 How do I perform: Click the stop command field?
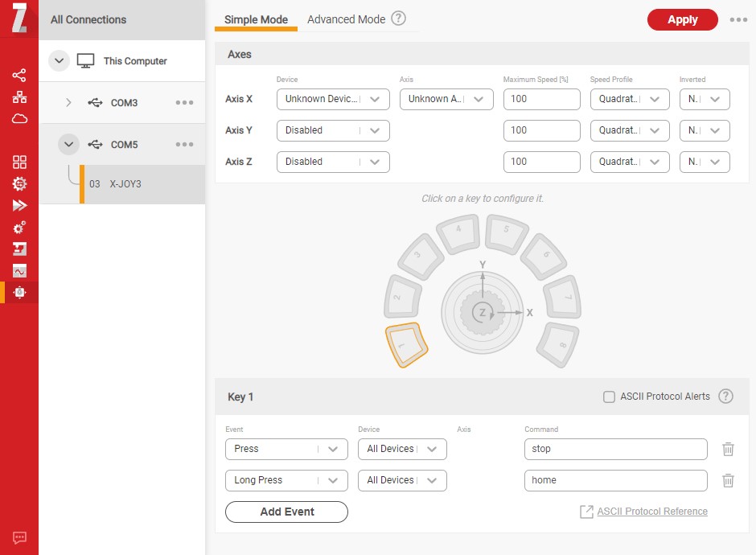tap(616, 449)
